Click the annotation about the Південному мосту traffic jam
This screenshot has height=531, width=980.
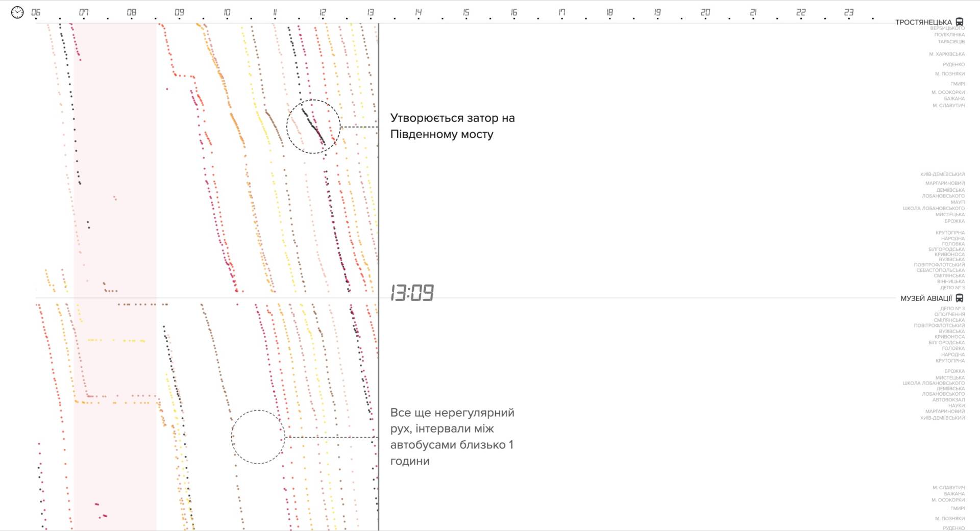[452, 126]
